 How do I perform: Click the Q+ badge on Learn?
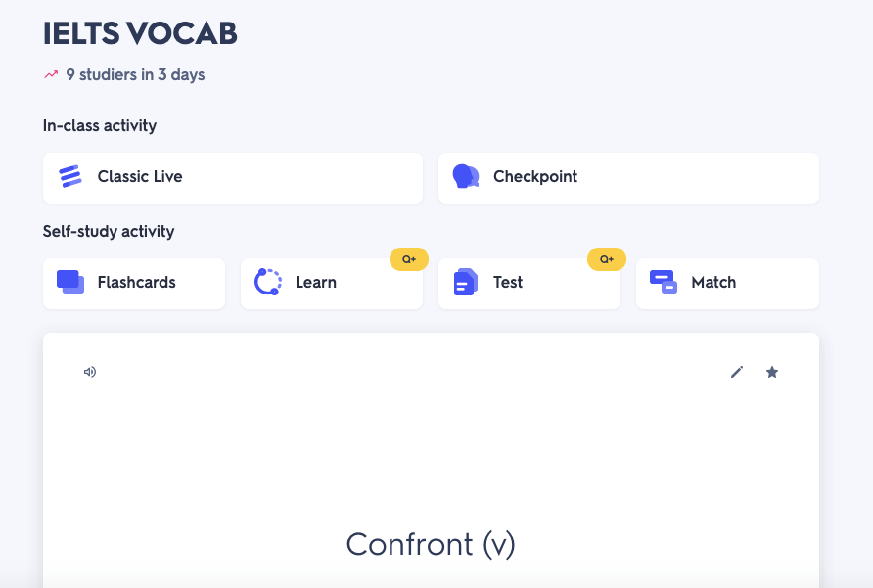(409, 259)
